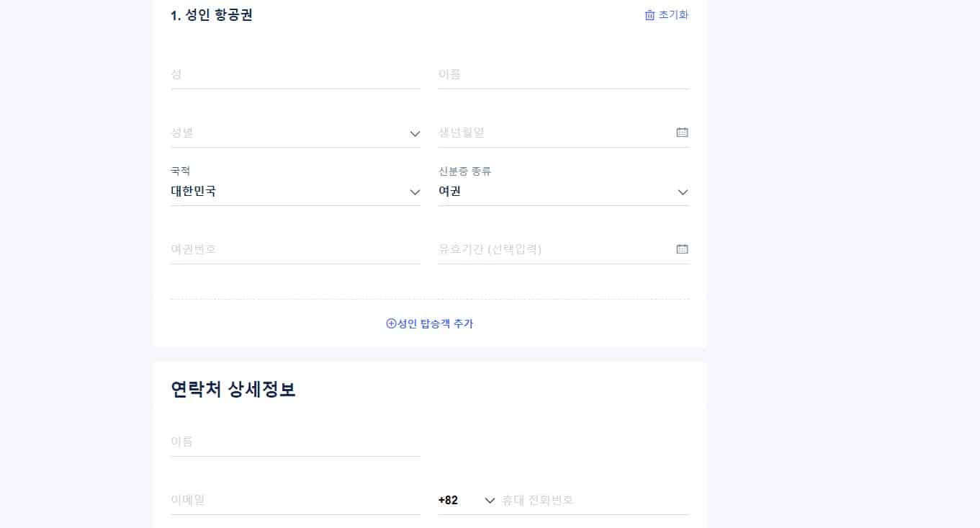This screenshot has height=528, width=980.
Task: Open the calendar icon for 생년월일
Action: [682, 133]
